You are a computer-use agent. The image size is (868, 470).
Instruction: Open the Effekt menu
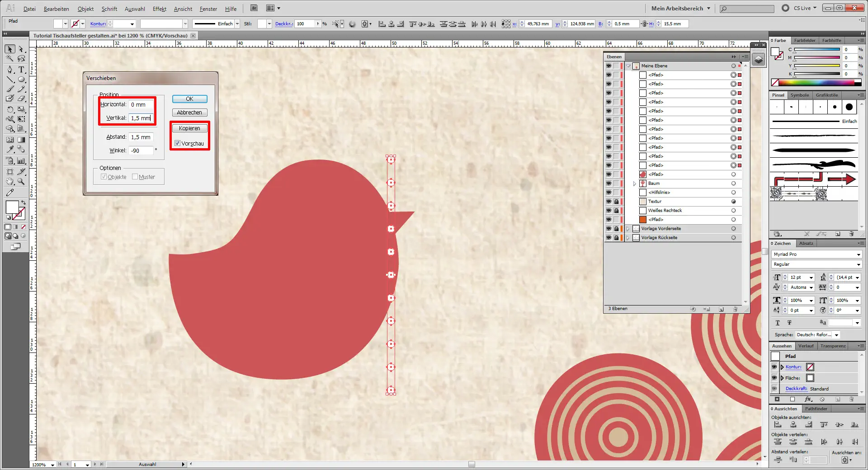[x=159, y=9]
